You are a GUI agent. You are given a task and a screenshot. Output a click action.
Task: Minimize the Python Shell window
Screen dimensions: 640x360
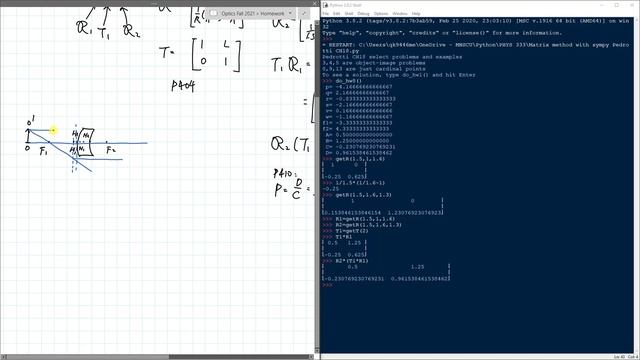click(x=603, y=5)
